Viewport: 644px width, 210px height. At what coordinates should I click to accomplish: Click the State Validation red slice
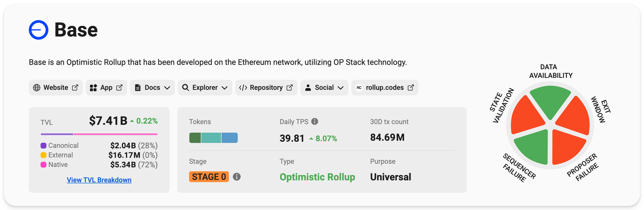(527, 116)
